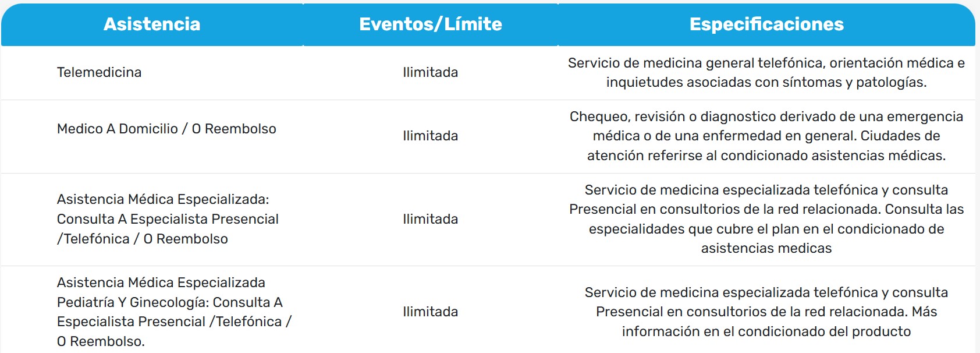Click Ilimitada in the Telemedicina row

pos(430,72)
